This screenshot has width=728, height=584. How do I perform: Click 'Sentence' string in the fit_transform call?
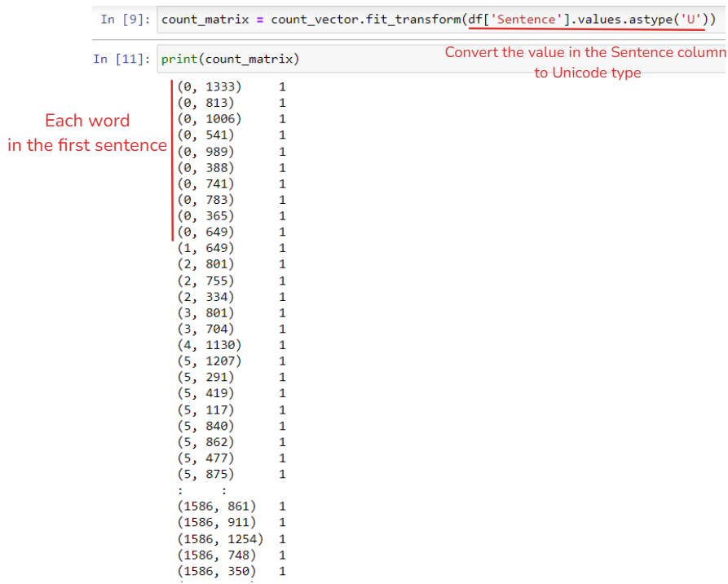526,20
